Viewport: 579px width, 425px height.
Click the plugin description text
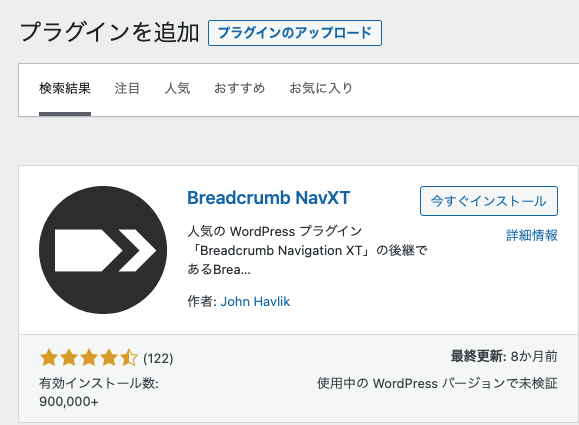(x=307, y=250)
